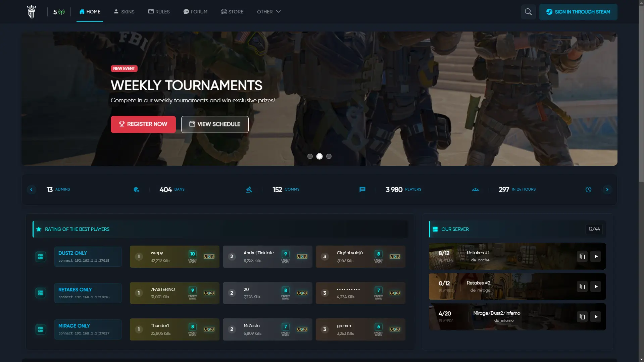Join Mirage/Dust2/Inferno server with play button
The height and width of the screenshot is (362, 644).
coord(596,317)
